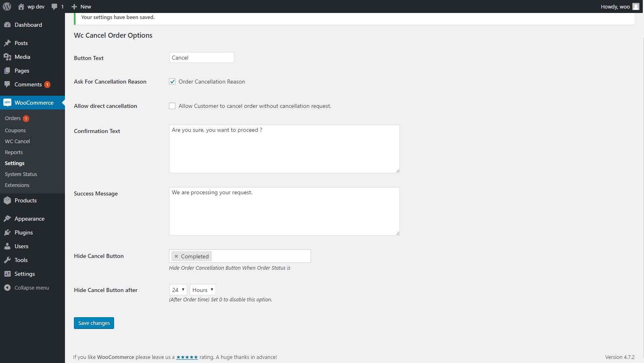The height and width of the screenshot is (363, 644).
Task: Uncheck Order Cancellation Reason checkbox
Action: [x=172, y=82]
